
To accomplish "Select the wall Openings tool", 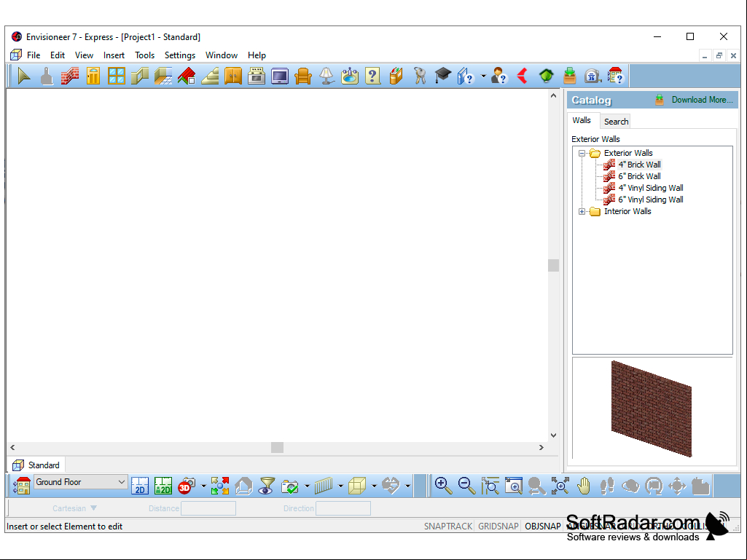I will (x=140, y=76).
